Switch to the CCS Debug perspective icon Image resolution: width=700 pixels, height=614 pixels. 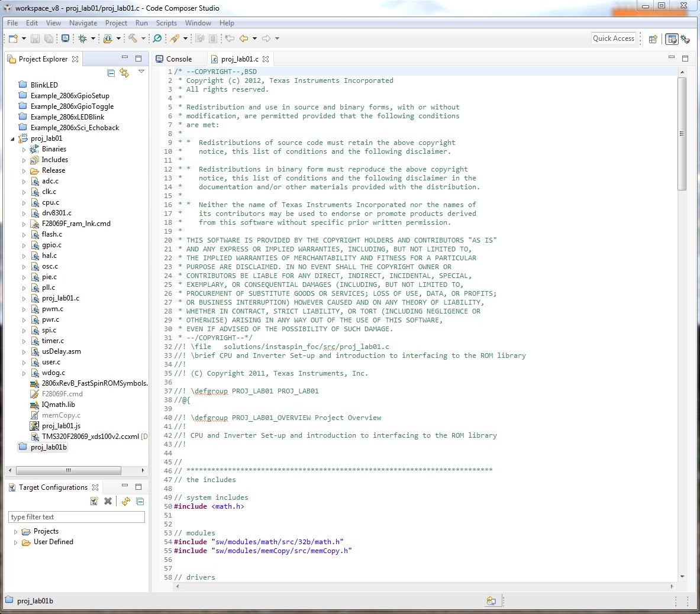pos(685,39)
